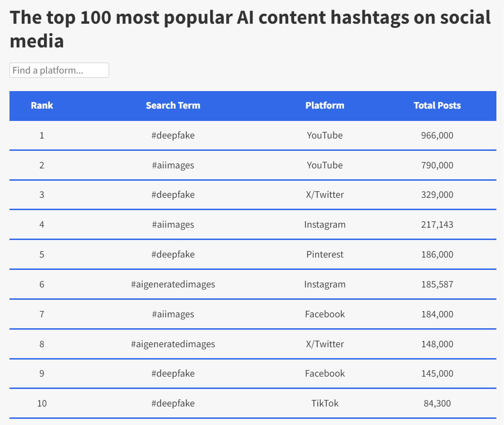This screenshot has height=425, width=504.
Task: Click the 145,000 posts value
Action: 437,373
